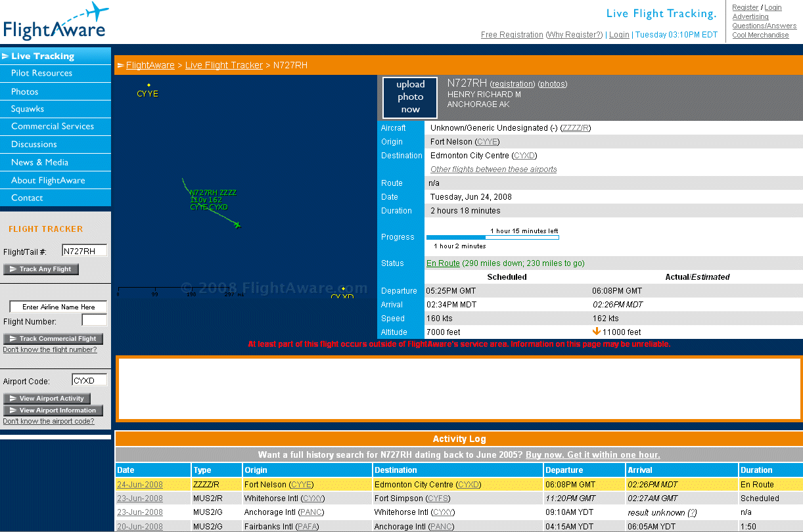Open Commercial Services menu item
Image resolution: width=803 pixels, height=532 pixels.
pyautogui.click(x=56, y=126)
